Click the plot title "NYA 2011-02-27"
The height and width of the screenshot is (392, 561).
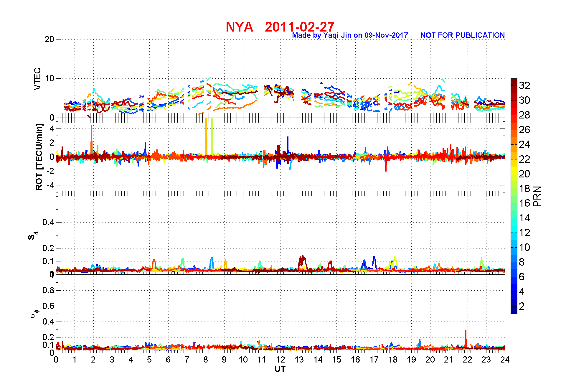[x=280, y=27]
